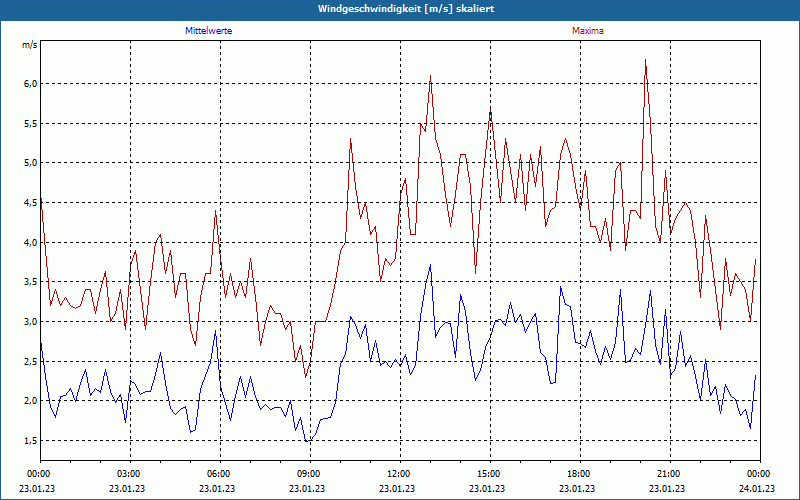
Task: Click the 00:00 time label above 24.01.23
Action: point(760,474)
